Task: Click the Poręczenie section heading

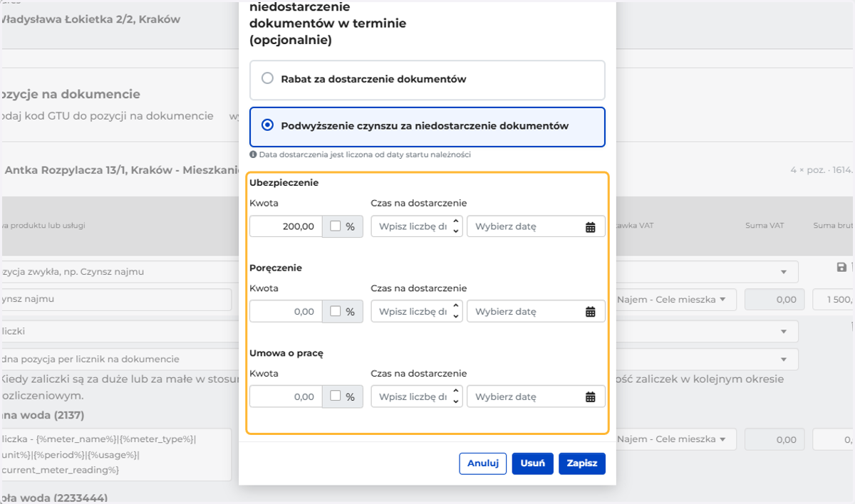Action: (276, 268)
